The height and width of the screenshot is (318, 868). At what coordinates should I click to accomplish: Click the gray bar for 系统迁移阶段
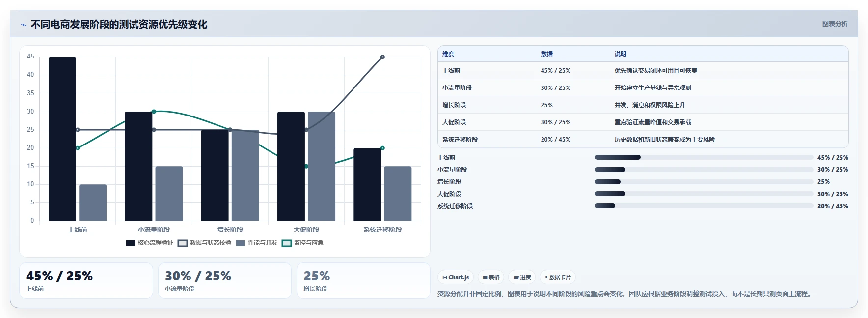point(398,194)
